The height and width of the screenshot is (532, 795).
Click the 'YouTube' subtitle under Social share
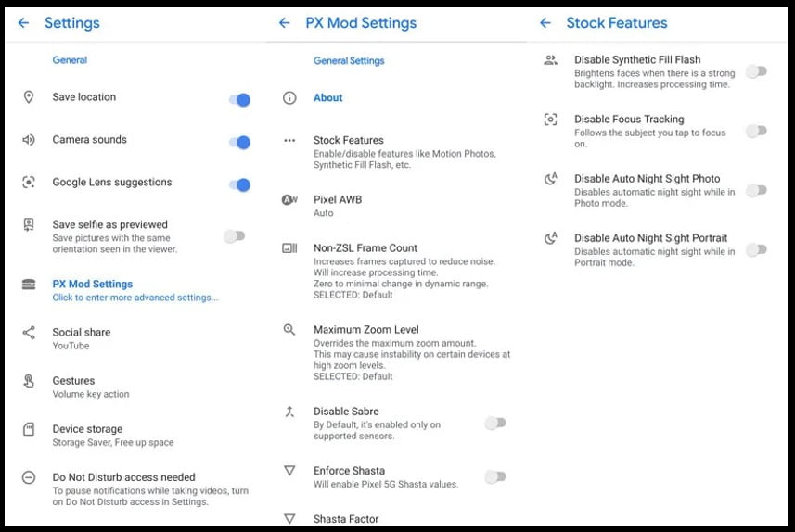pos(71,346)
